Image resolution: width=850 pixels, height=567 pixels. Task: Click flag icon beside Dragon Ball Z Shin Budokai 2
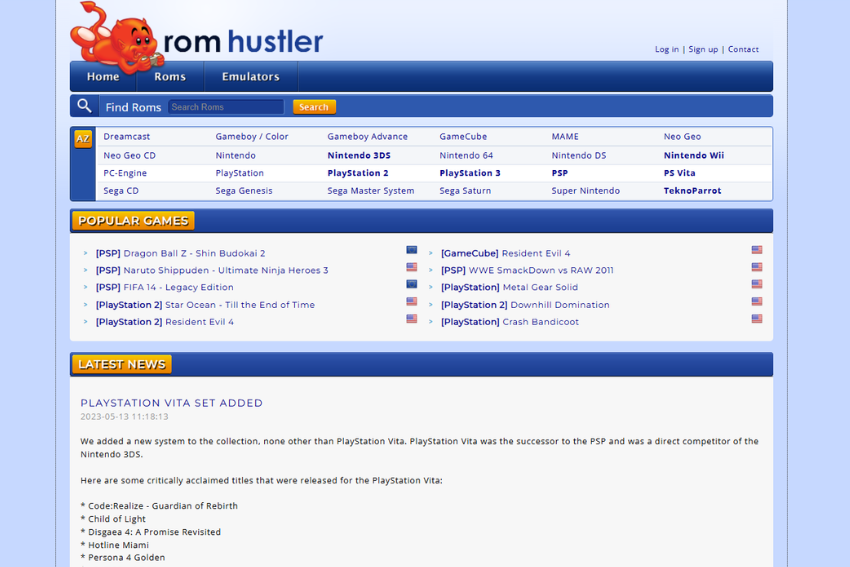412,250
